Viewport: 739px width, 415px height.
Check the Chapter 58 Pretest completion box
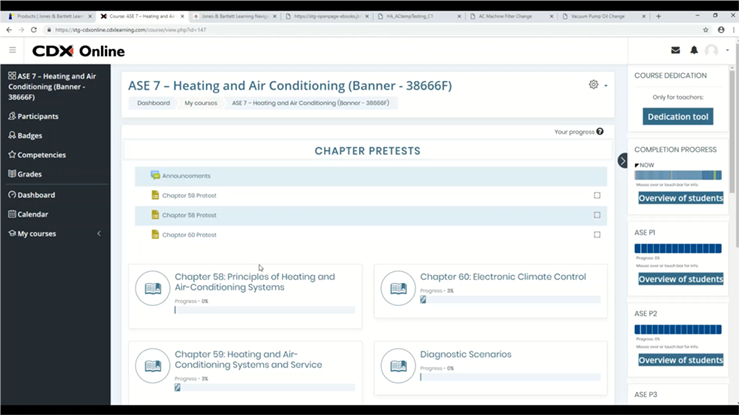[x=597, y=215]
